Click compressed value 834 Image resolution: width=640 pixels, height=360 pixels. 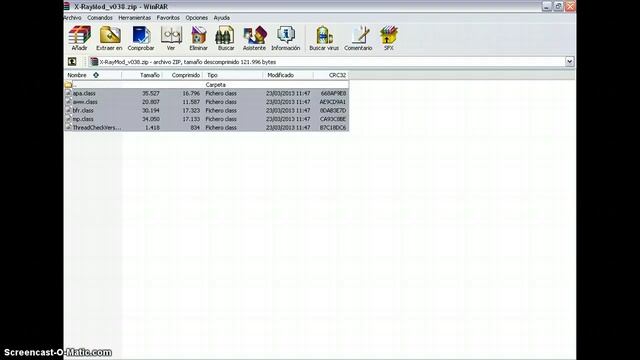195,128
